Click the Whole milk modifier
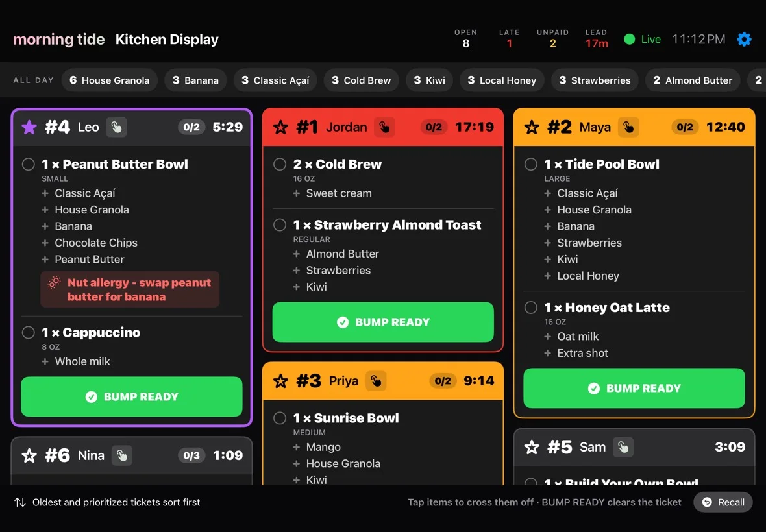The width and height of the screenshot is (766, 532). 82,361
